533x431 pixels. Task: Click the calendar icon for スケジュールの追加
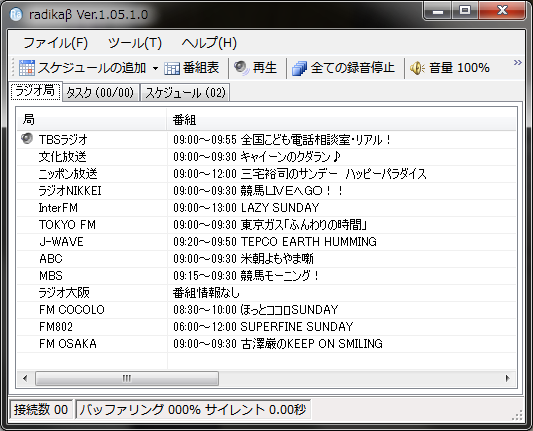pos(27,68)
